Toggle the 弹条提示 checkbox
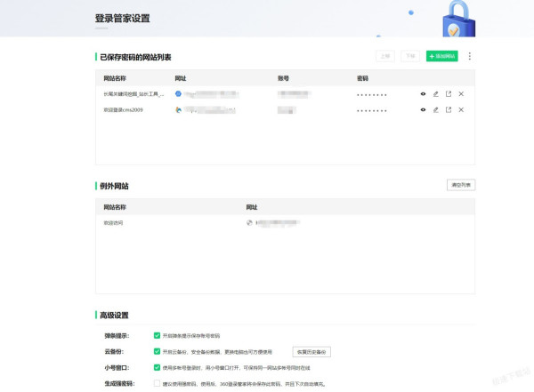Image resolution: width=534 pixels, height=392 pixels. [157, 335]
